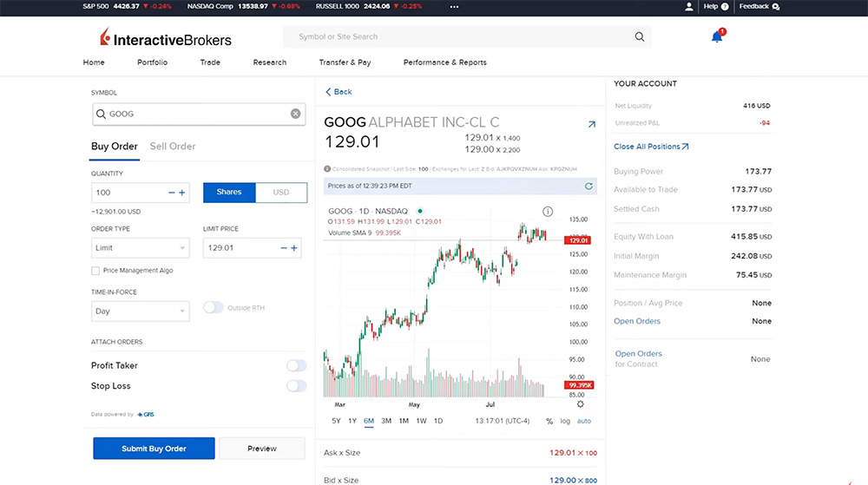This screenshot has width=868, height=485.
Task: Select 1D chart range
Action: [438, 421]
